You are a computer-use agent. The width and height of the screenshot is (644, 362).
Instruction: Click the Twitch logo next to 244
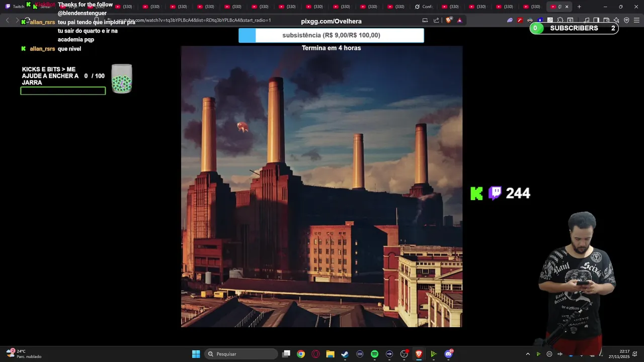pos(495,193)
